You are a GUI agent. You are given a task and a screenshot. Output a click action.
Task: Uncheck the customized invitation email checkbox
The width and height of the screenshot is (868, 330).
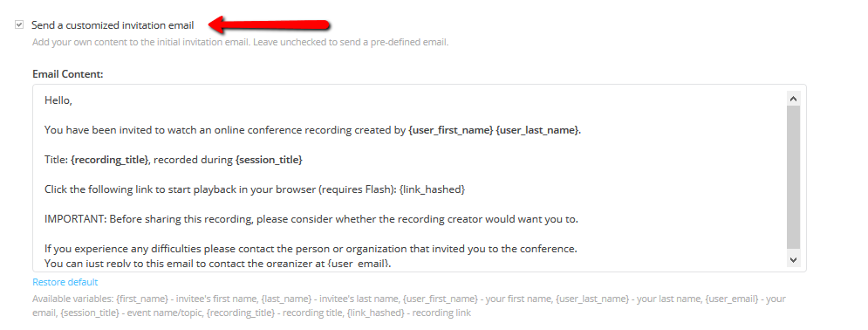pos(19,25)
